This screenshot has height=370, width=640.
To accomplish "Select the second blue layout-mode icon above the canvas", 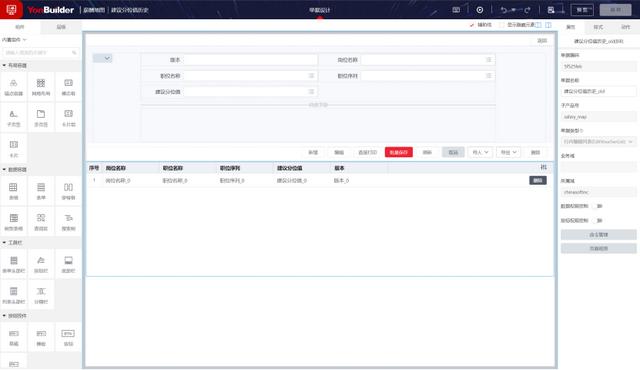I will point(548,25).
